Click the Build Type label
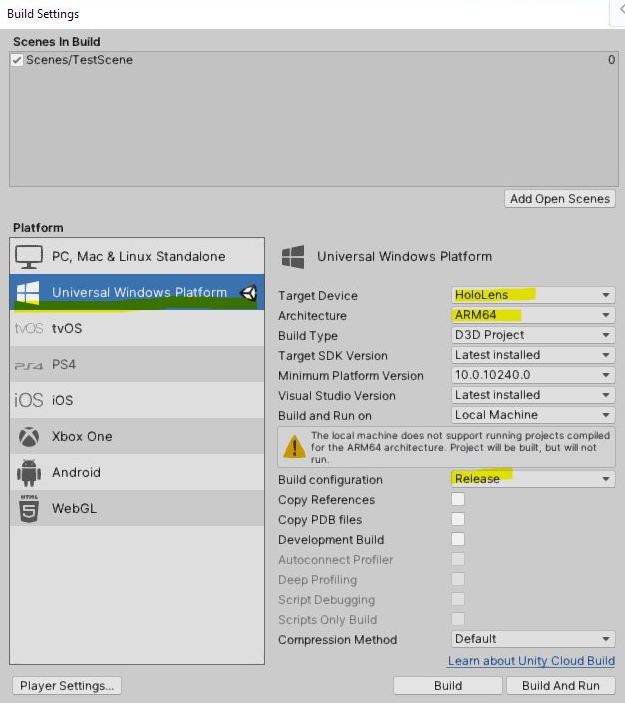The height and width of the screenshot is (703, 625). pyautogui.click(x=308, y=336)
